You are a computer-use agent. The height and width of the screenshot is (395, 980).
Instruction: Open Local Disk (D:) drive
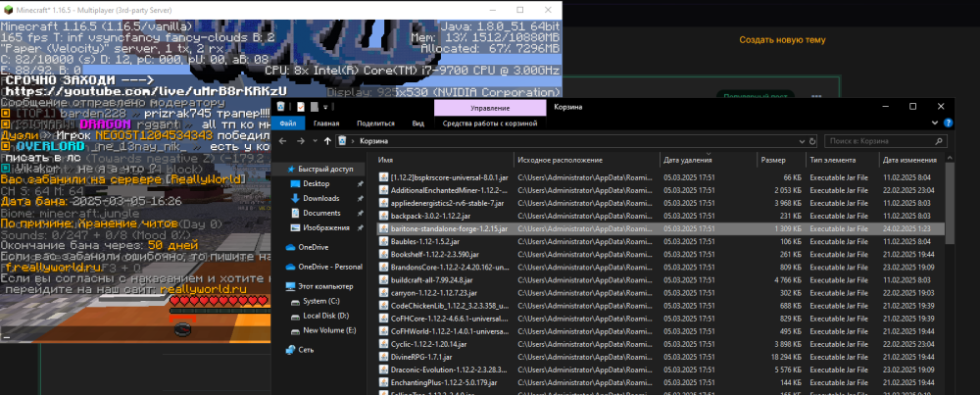click(x=320, y=316)
